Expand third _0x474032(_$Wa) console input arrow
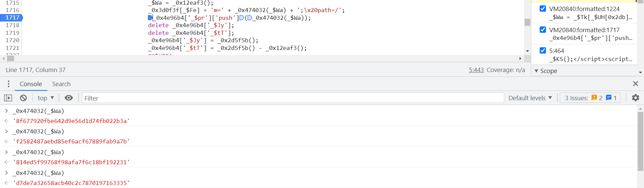The width and height of the screenshot is (644, 188). click(6, 152)
